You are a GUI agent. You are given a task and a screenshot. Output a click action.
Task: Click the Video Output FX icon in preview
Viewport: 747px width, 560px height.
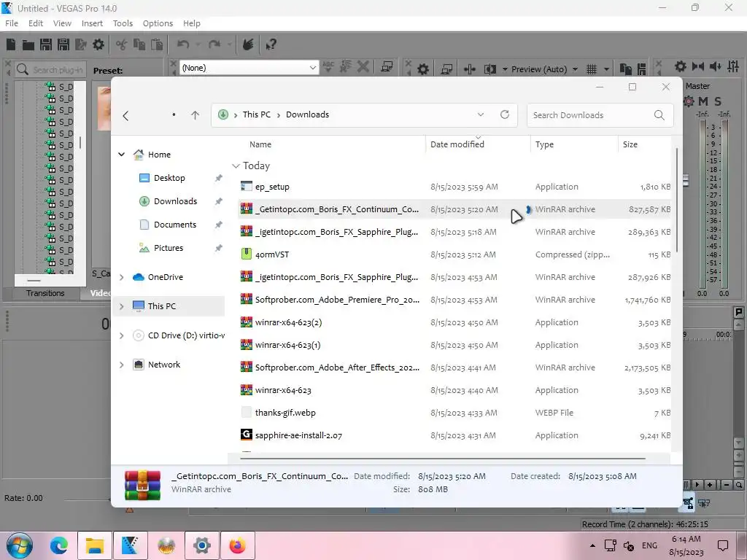469,69
